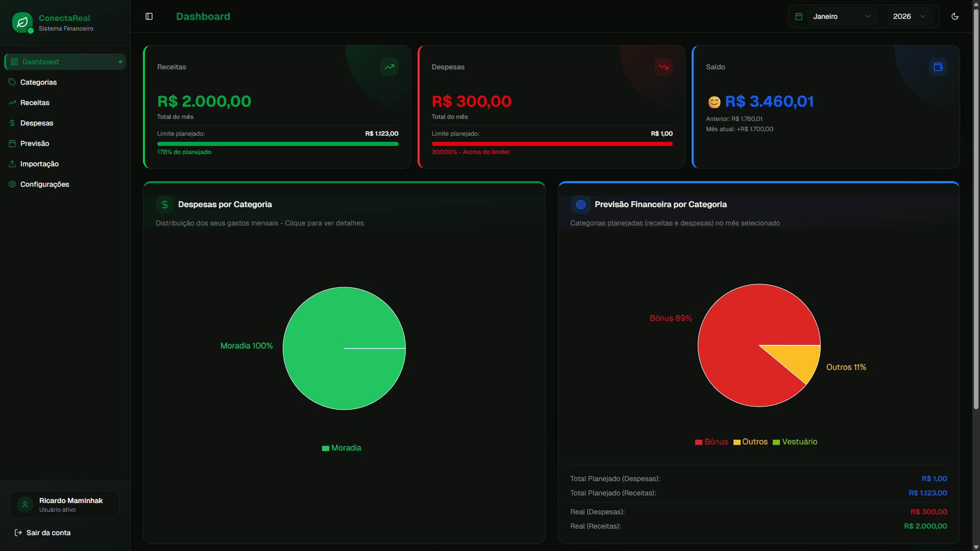Screen dimensions: 980x551
Task: Click the target icon of Previsão Financeira
Action: pos(580,205)
